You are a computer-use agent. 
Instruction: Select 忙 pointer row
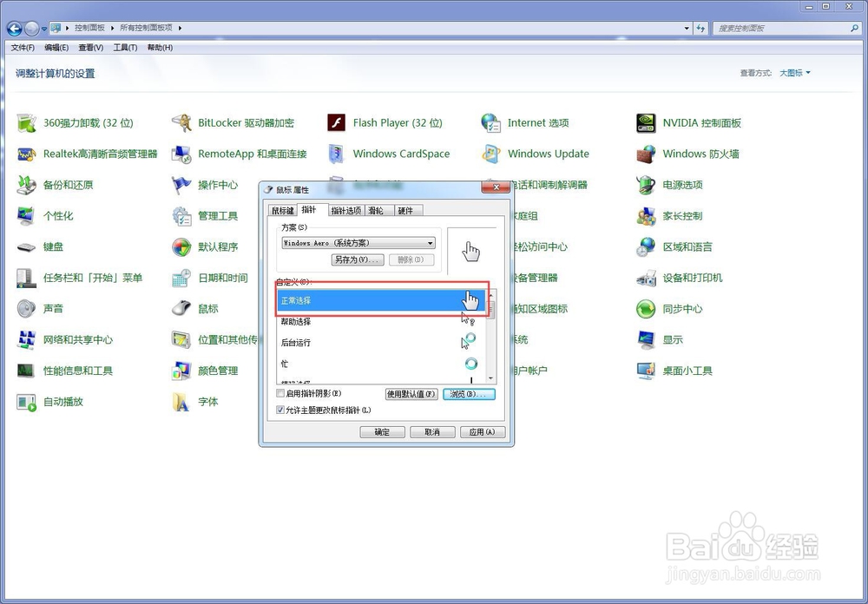coord(381,364)
